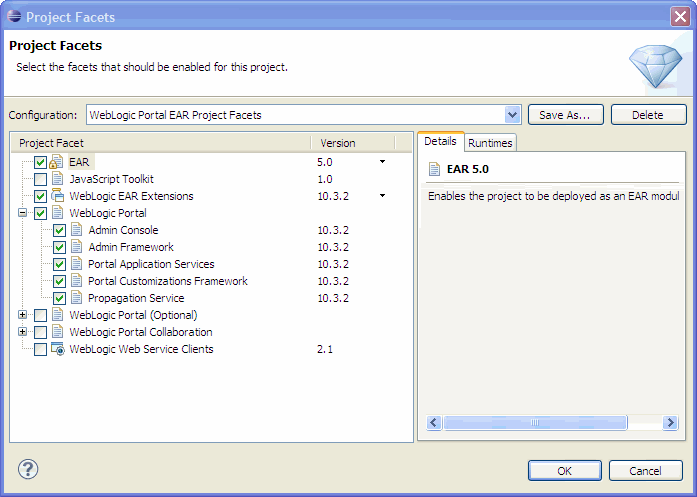Screen dimensions: 697x497
Task: Enable the WebLogic Portal (Optional) checkbox
Action: 40,315
